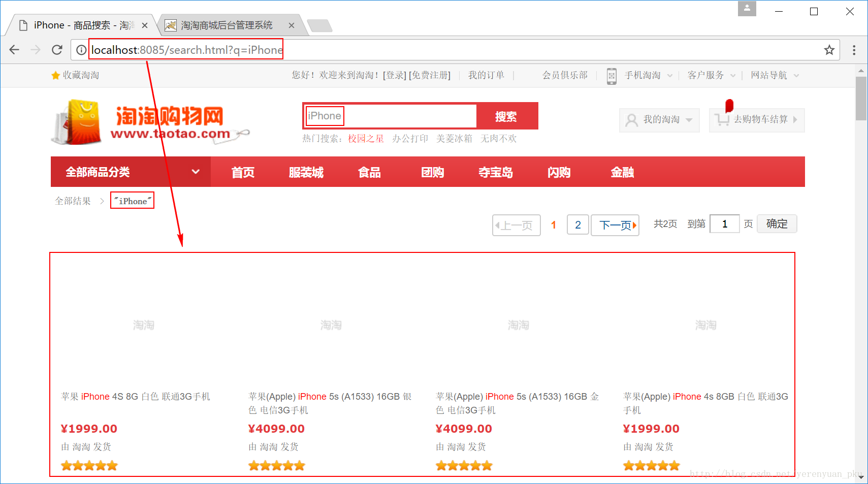Click the iPhone 5s 银色 product image
The height and width of the screenshot is (484, 868).
[x=331, y=325]
